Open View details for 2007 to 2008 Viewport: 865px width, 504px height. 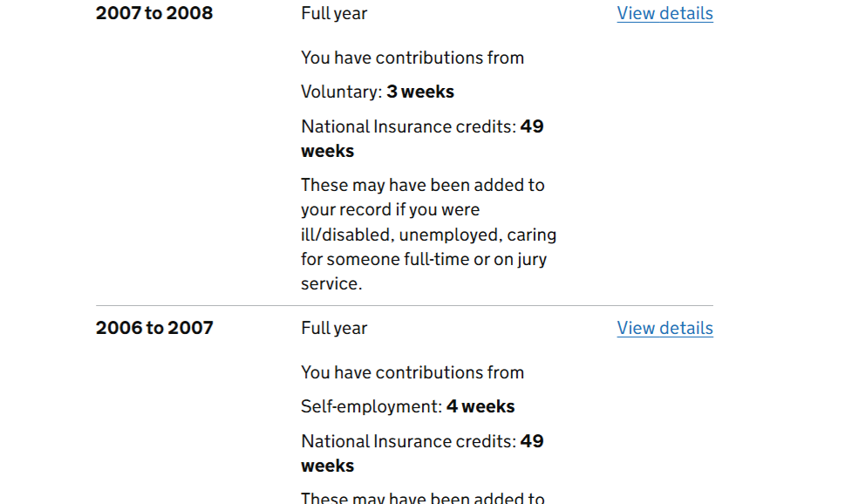(664, 13)
